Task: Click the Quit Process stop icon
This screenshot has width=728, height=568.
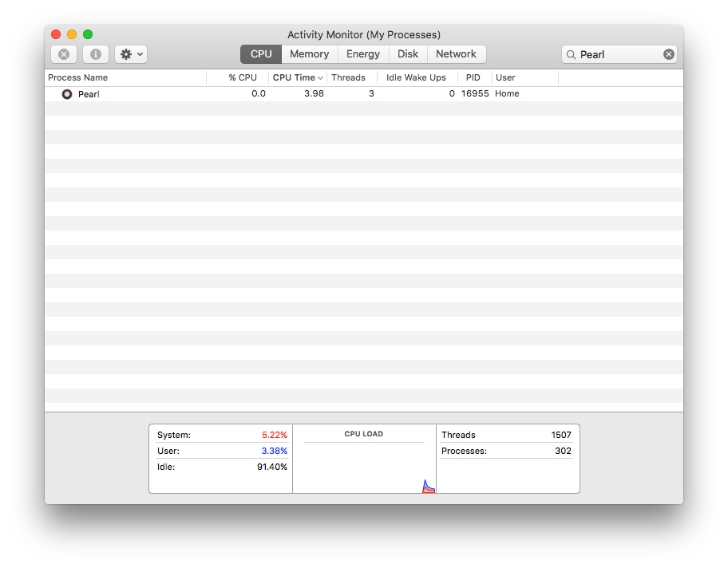Action: 64,54
